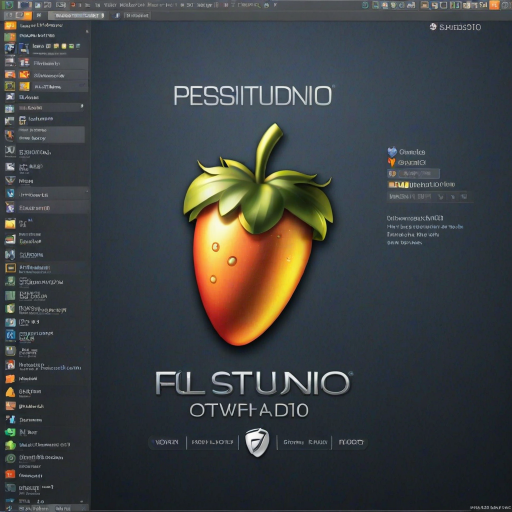
Task: Click the leftmost pill button beside the shield
Action: point(167,442)
